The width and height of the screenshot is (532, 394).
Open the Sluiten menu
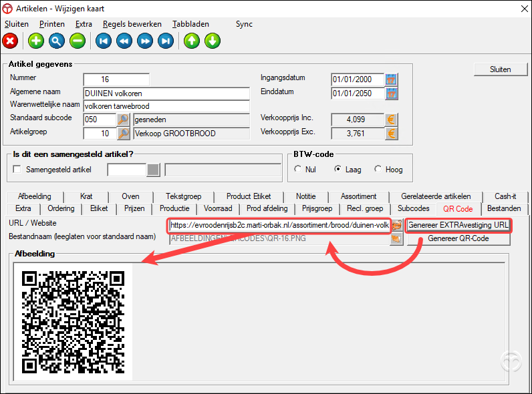[x=17, y=24]
